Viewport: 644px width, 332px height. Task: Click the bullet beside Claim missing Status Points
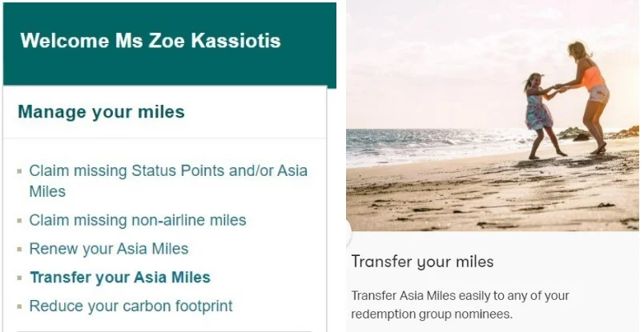click(20, 171)
